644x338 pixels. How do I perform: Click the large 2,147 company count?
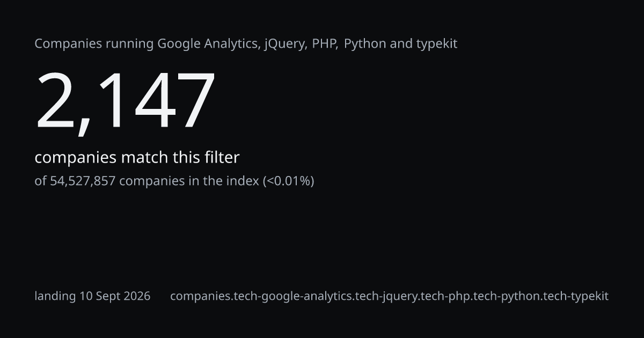125,101
